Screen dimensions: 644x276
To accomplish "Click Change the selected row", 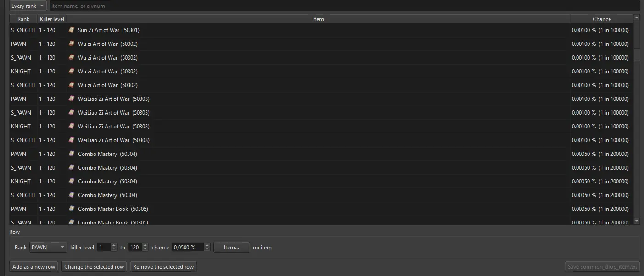I will 94,267.
